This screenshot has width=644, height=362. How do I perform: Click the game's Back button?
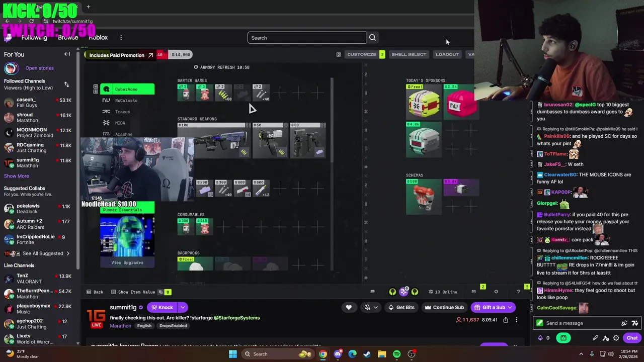(x=95, y=292)
